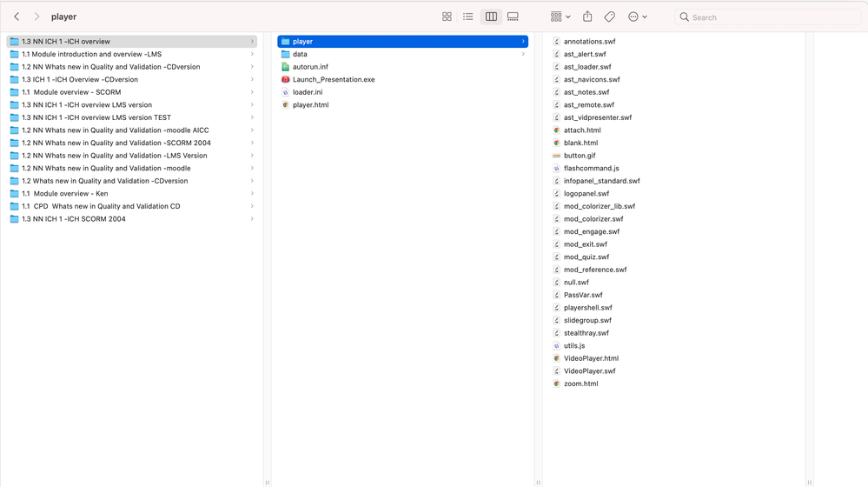Expand the player folder chevron
This screenshot has width=868, height=487.
(523, 42)
